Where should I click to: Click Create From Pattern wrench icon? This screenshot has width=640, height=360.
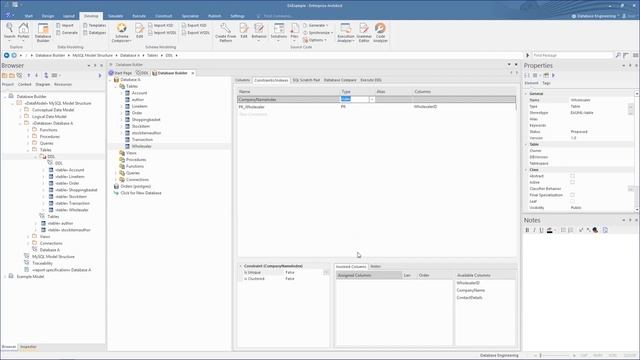[225, 32]
